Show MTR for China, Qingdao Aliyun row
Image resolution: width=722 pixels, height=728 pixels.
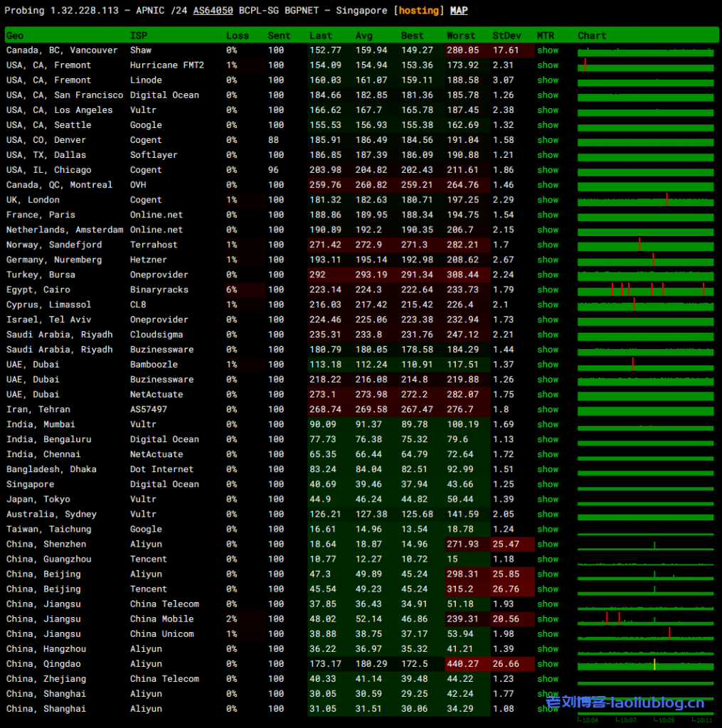pyautogui.click(x=548, y=664)
